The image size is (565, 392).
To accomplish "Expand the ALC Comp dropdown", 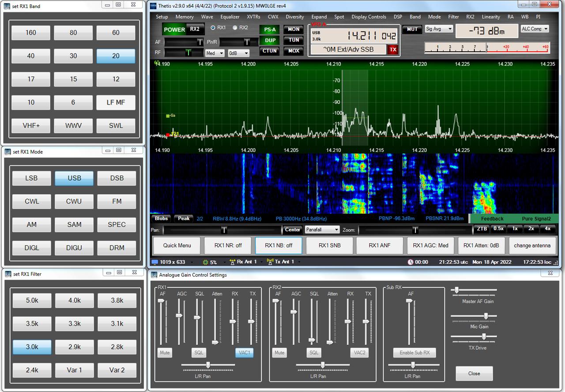I will click(x=535, y=29).
